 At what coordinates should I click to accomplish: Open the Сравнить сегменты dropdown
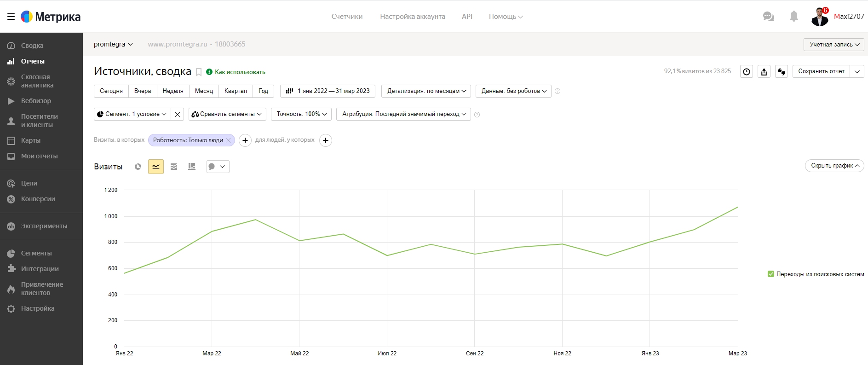(227, 114)
